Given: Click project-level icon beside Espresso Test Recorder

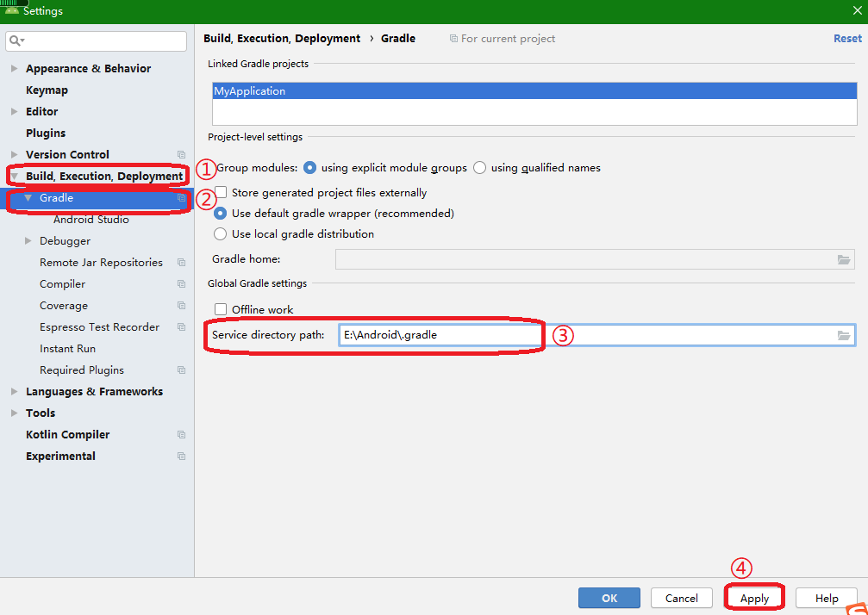Looking at the screenshot, I should click(181, 326).
